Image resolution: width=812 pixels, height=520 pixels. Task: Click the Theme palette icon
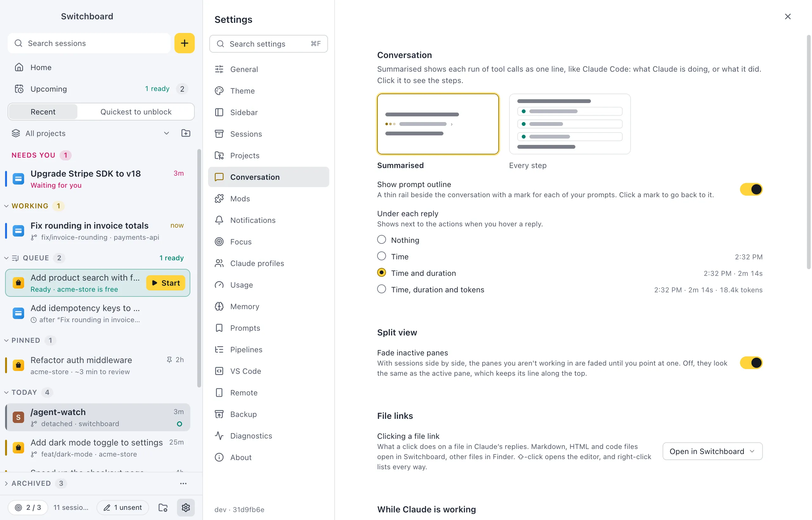(219, 91)
